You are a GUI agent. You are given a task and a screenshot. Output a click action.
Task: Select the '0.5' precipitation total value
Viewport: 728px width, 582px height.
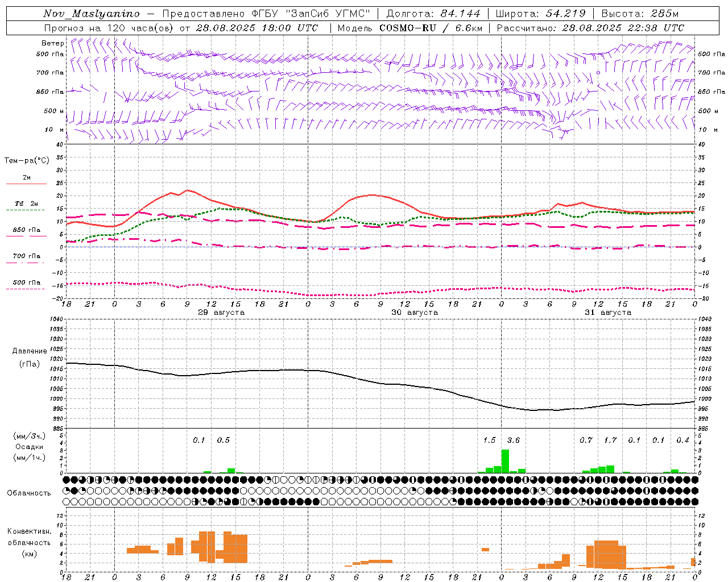pyautogui.click(x=224, y=440)
